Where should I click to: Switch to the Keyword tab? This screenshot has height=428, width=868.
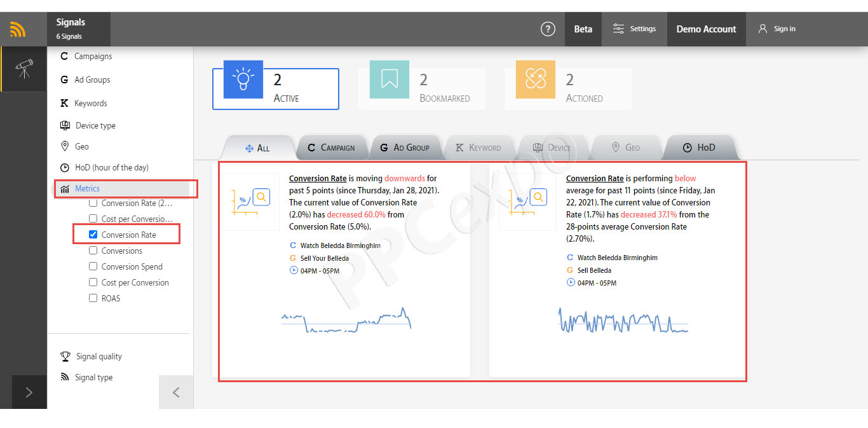click(478, 148)
